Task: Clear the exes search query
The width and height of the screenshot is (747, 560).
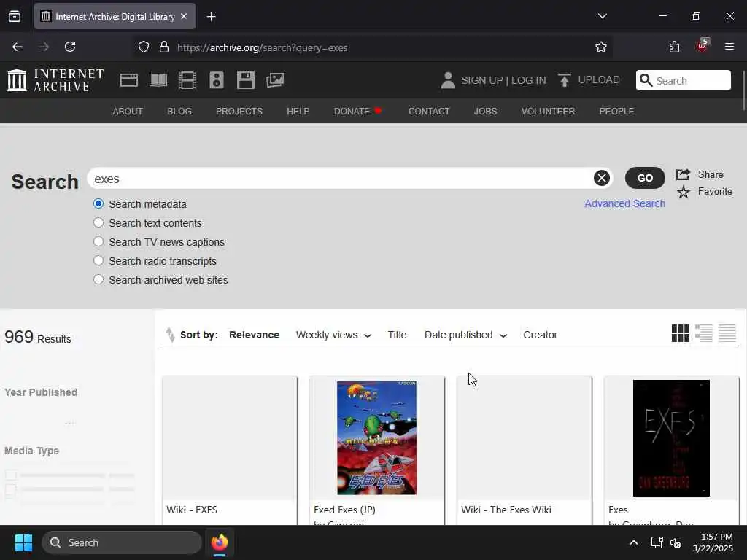Action: [x=602, y=178]
